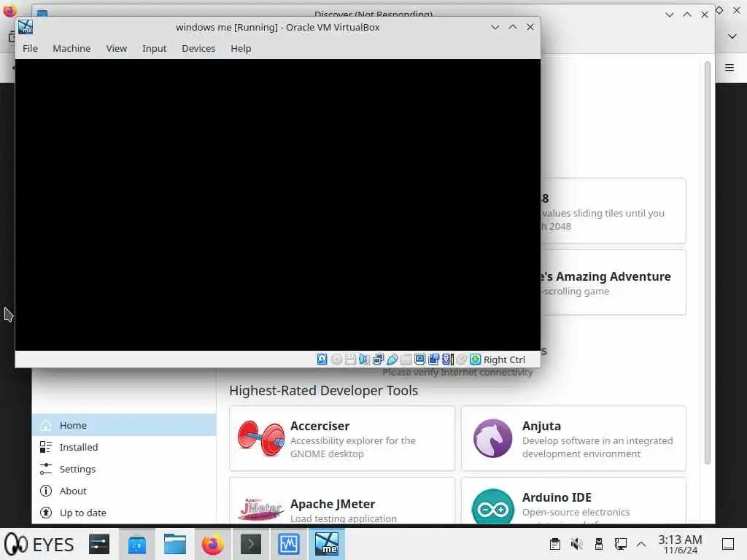
Task: Switch to windows me VirtualBox taskbar entry
Action: pos(327,544)
